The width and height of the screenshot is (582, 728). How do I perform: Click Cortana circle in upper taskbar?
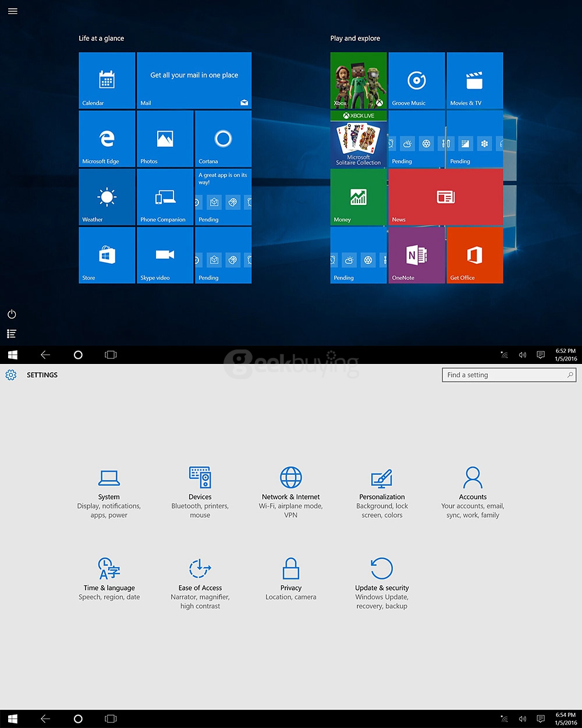[78, 355]
